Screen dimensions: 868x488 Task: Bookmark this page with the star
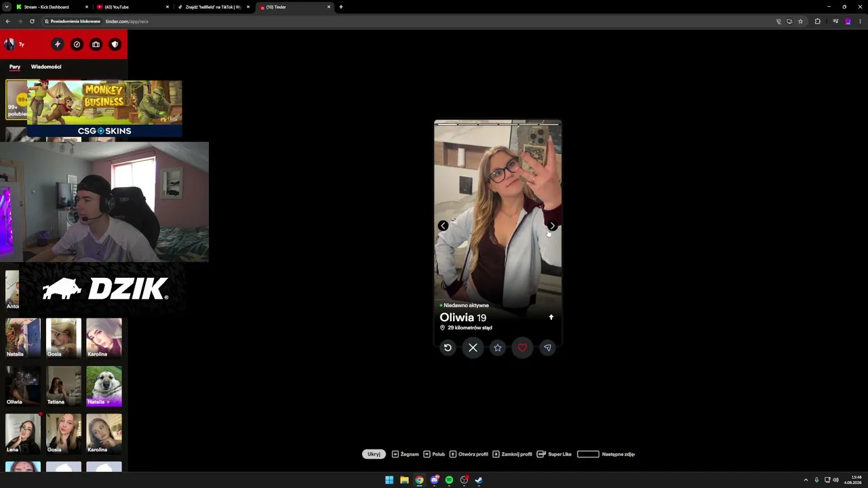point(800,21)
